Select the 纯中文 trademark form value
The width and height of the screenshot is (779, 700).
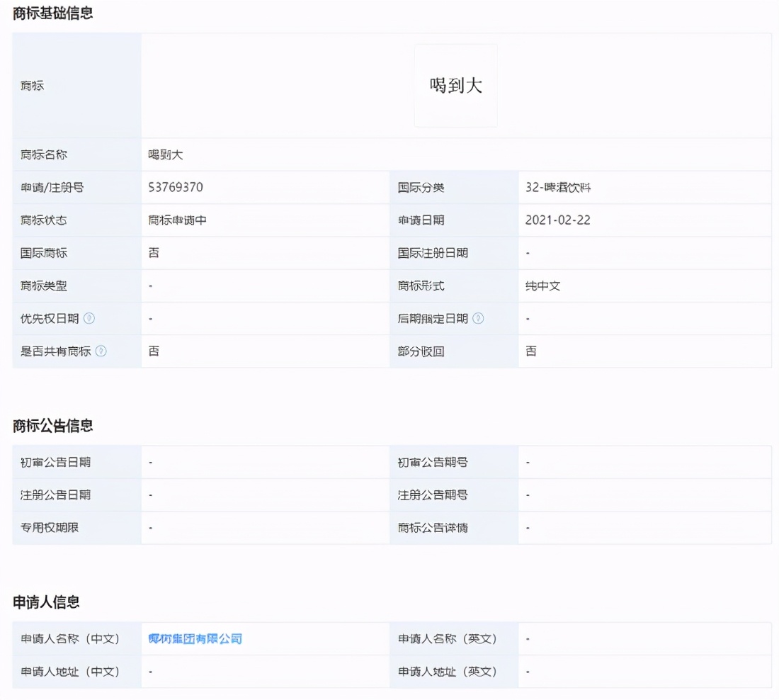pyautogui.click(x=542, y=286)
